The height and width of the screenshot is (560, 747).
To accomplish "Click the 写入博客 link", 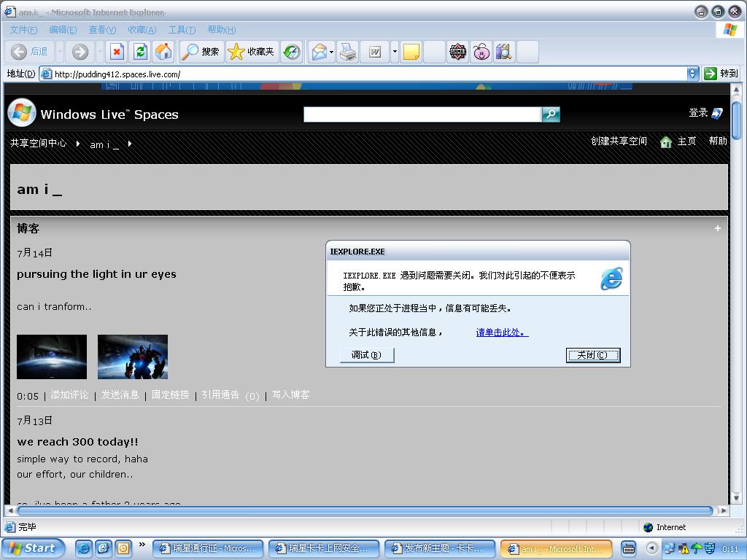I will tap(291, 395).
